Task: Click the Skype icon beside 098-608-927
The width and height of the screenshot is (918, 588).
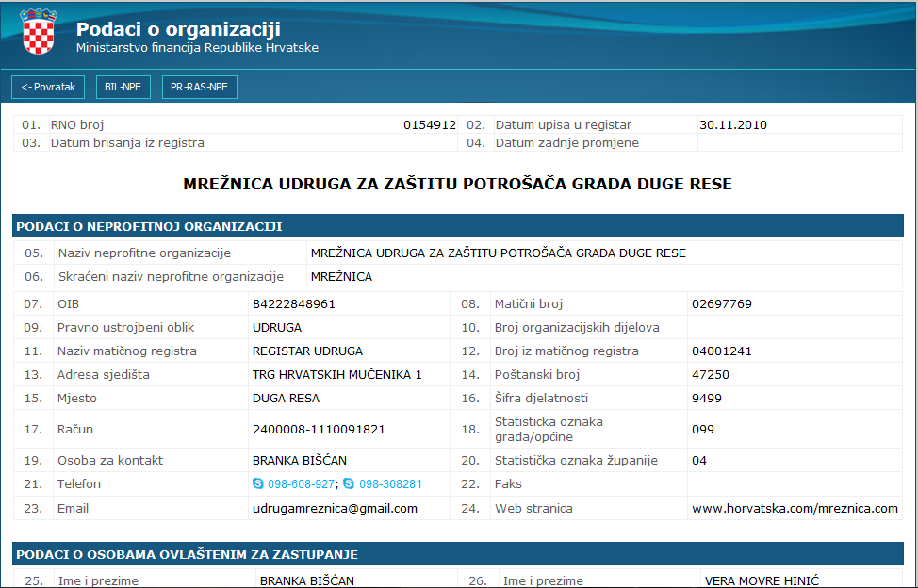Action: 258,484
